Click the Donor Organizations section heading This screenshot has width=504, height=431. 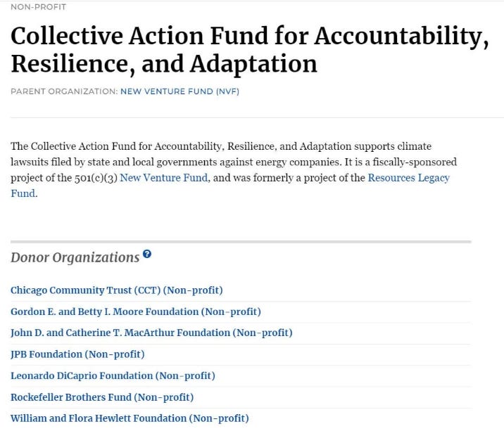click(75, 257)
